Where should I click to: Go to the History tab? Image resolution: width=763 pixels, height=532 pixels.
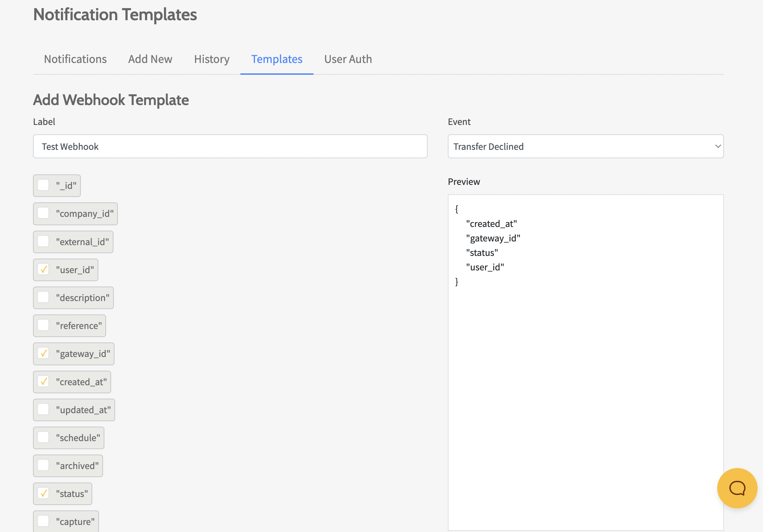click(212, 59)
